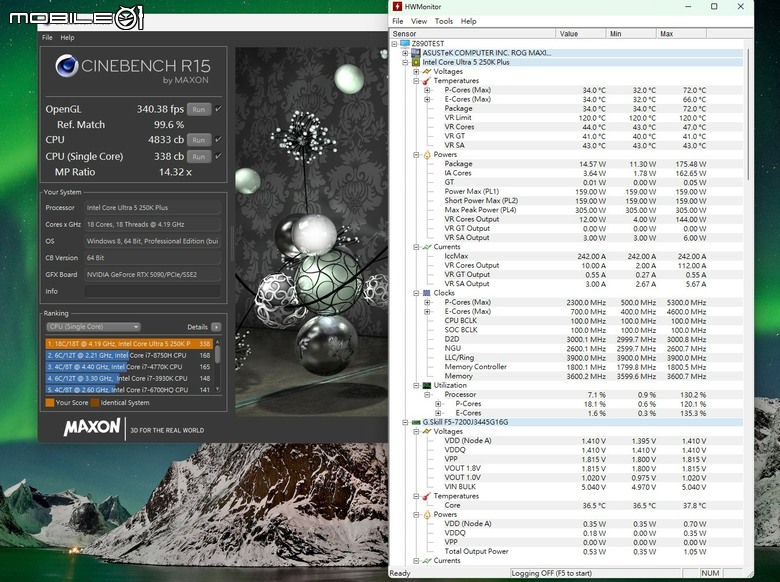Open the CPU (Single Core) ranking dropdown
The height and width of the screenshot is (582, 780).
coord(94,327)
